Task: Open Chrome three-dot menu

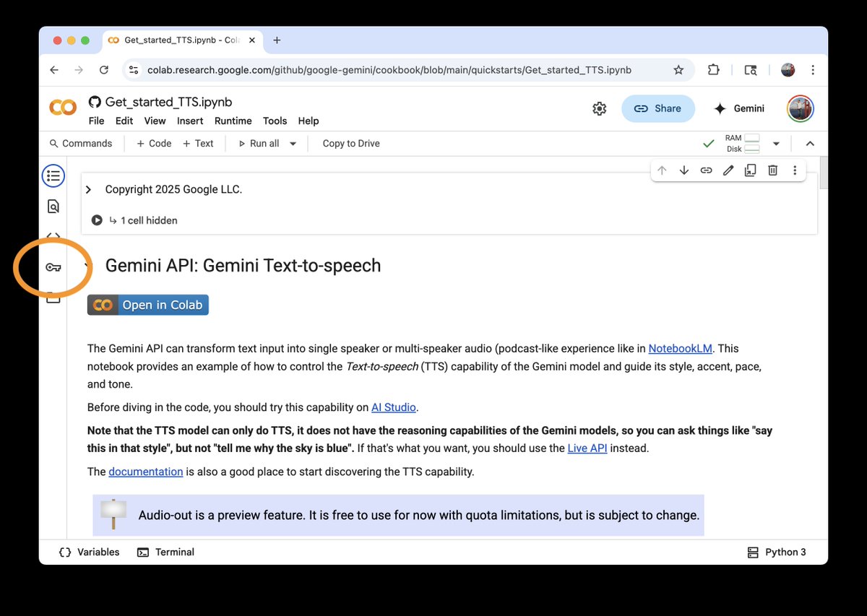Action: pos(814,70)
